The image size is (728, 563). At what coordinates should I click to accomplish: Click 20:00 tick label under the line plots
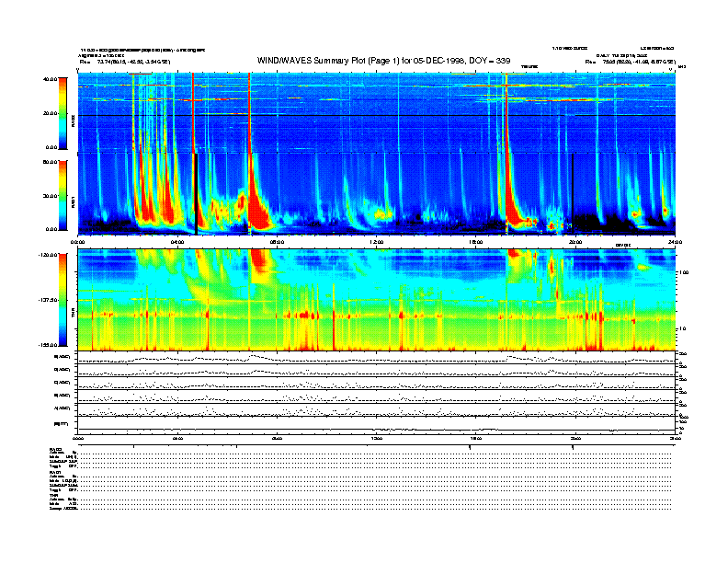[575, 438]
